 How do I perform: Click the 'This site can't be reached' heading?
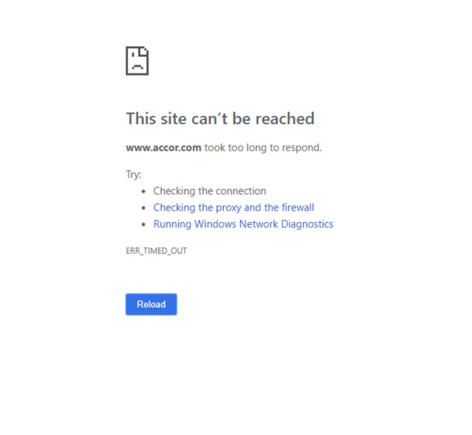coord(220,119)
